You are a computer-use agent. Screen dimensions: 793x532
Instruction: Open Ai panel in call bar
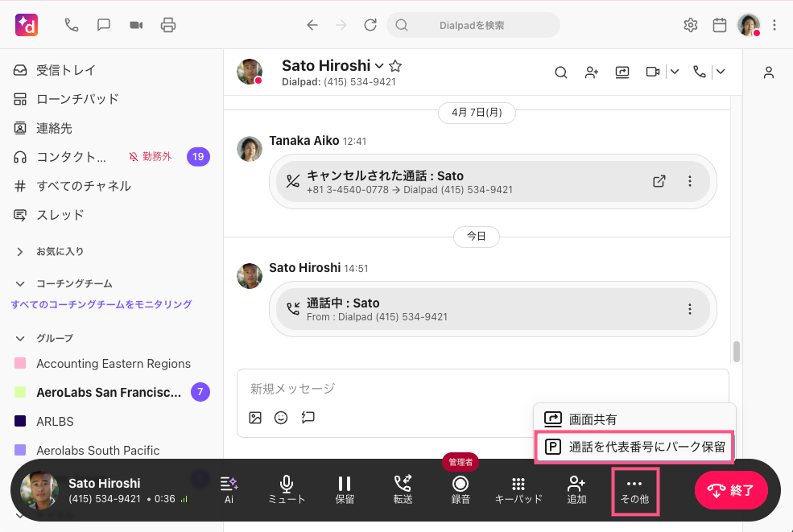coord(229,489)
